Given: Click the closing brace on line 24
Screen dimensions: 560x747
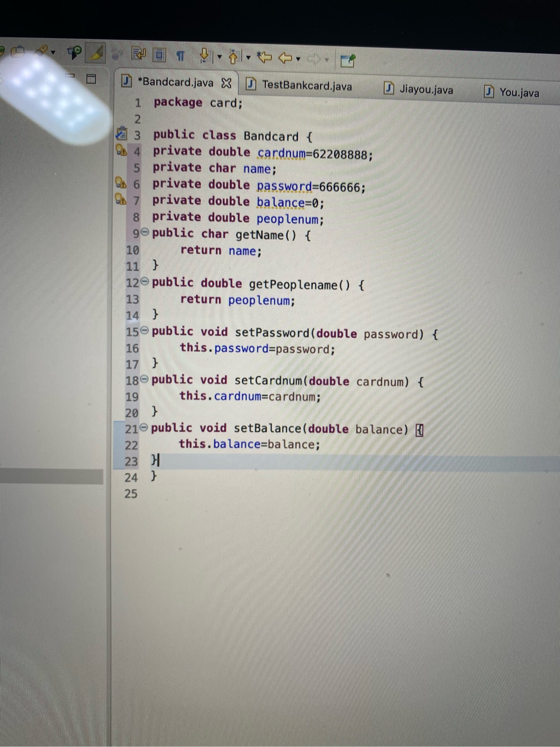Looking at the screenshot, I should pyautogui.click(x=153, y=476).
